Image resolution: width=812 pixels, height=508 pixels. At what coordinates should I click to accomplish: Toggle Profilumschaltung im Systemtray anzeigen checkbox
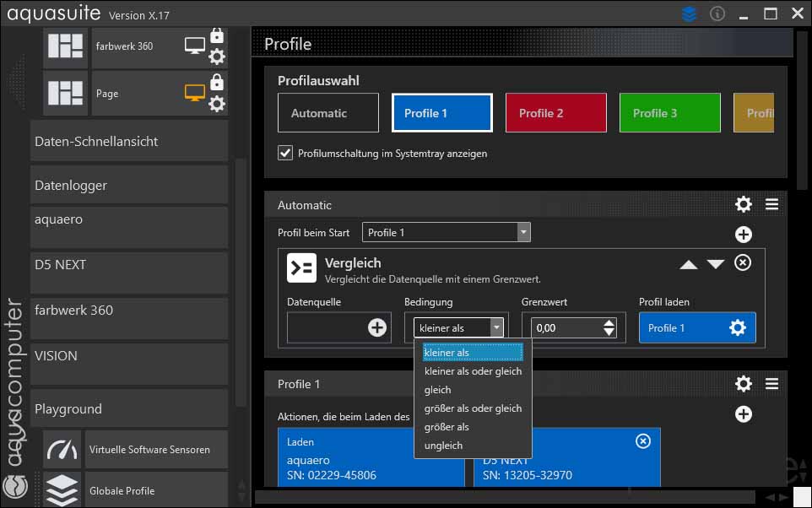pyautogui.click(x=285, y=153)
